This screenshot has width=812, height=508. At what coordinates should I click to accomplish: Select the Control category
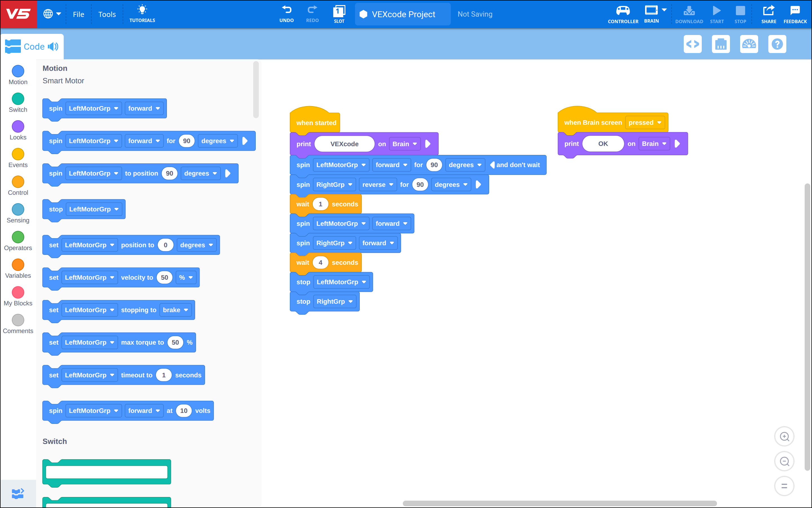(x=18, y=186)
